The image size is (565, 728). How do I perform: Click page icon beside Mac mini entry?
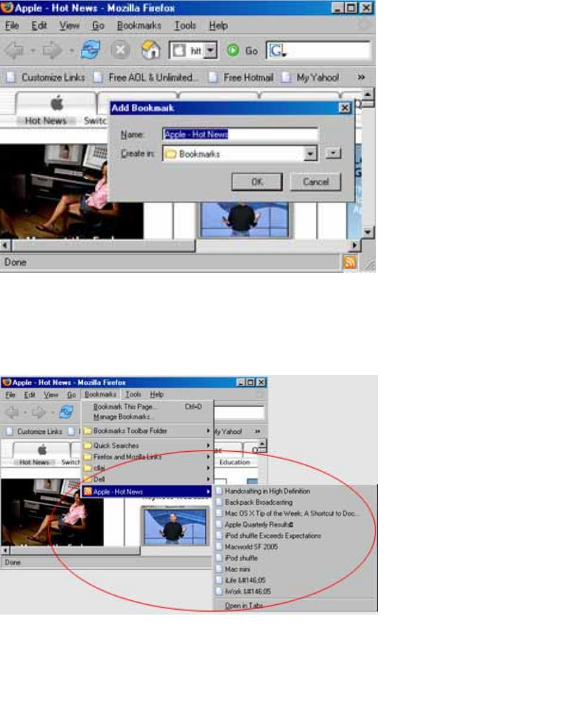click(220, 569)
